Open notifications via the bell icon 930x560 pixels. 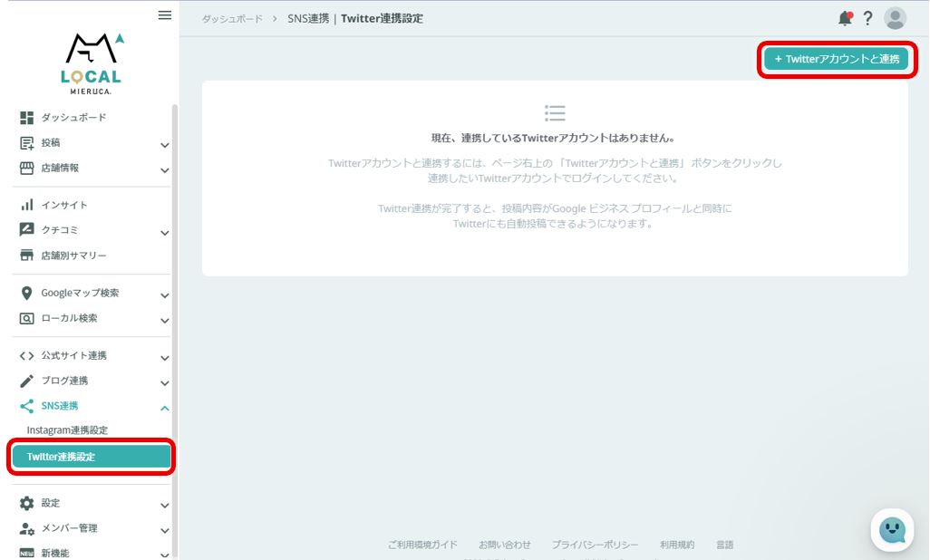[x=845, y=18]
